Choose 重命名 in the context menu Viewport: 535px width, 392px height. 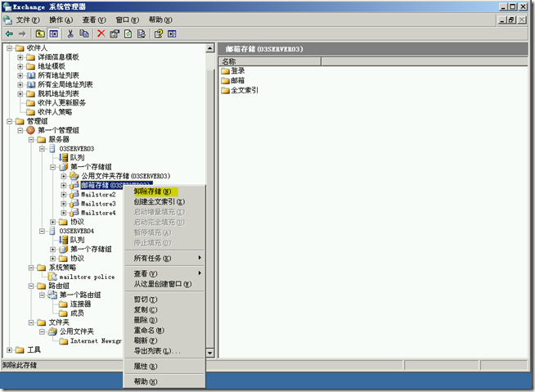pos(164,330)
